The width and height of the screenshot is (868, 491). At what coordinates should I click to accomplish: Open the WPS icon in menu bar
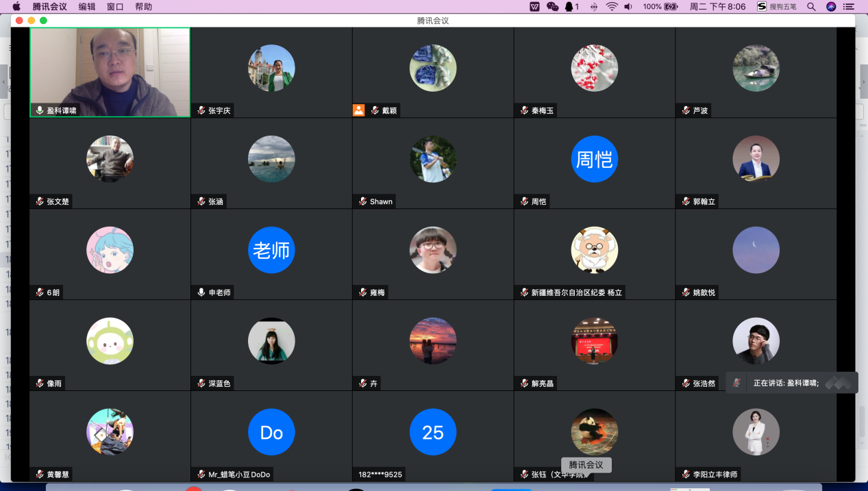click(534, 7)
